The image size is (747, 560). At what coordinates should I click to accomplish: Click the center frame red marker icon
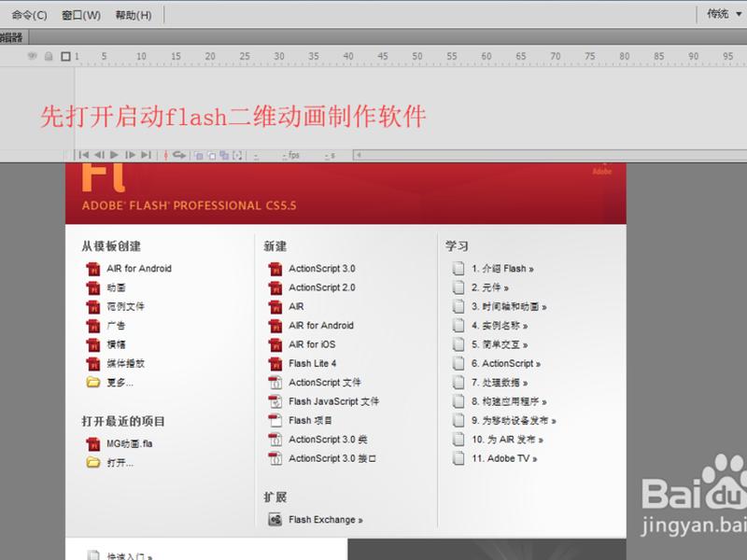click(166, 155)
